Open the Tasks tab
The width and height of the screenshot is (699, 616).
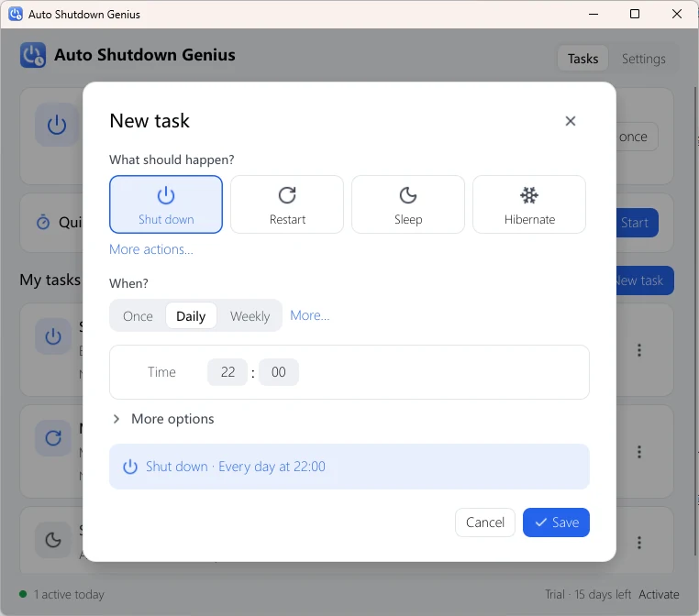(x=582, y=59)
